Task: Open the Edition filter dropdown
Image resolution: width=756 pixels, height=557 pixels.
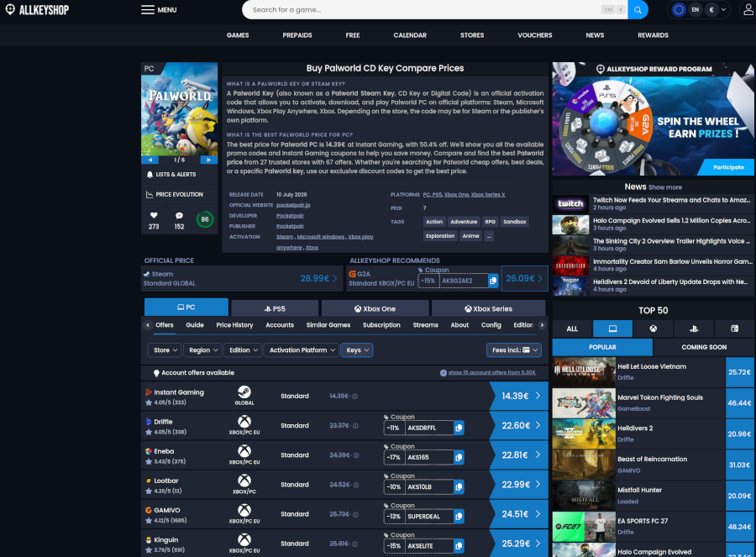Action: [x=243, y=350]
